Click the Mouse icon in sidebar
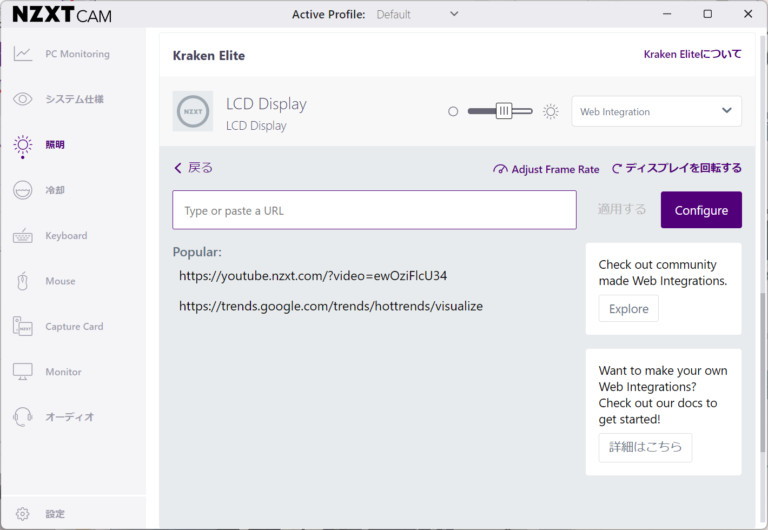The width and height of the screenshot is (768, 530). coord(22,281)
